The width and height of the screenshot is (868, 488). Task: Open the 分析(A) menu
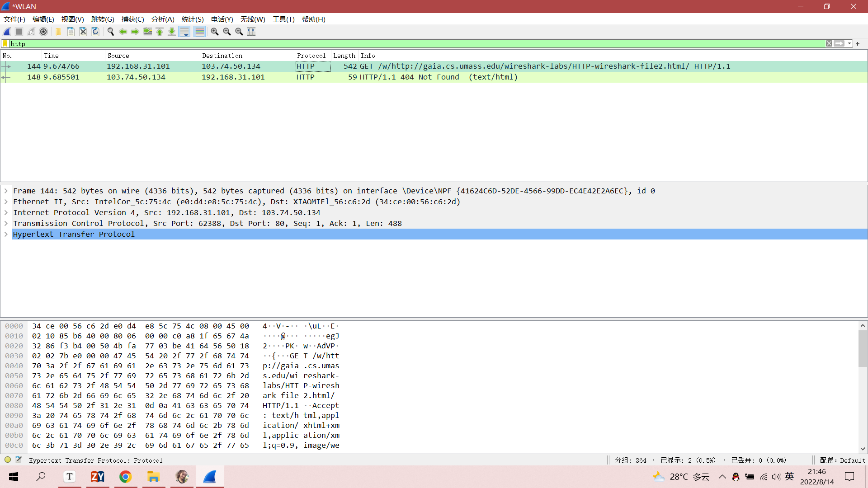coord(163,19)
